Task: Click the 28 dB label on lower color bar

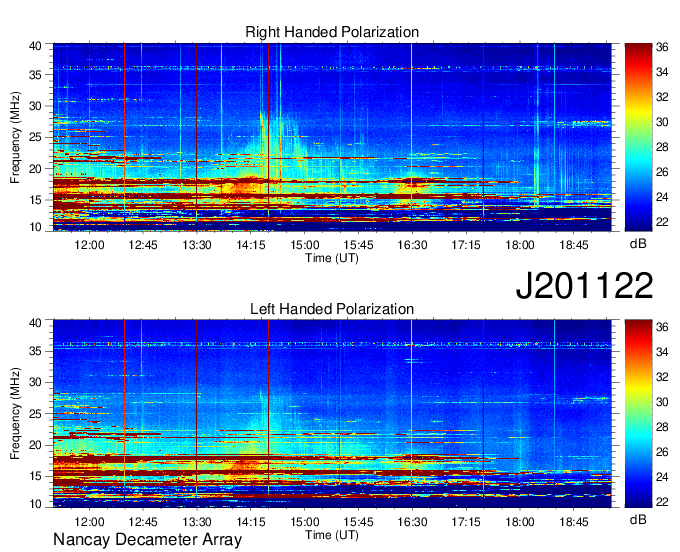Action: [x=662, y=427]
